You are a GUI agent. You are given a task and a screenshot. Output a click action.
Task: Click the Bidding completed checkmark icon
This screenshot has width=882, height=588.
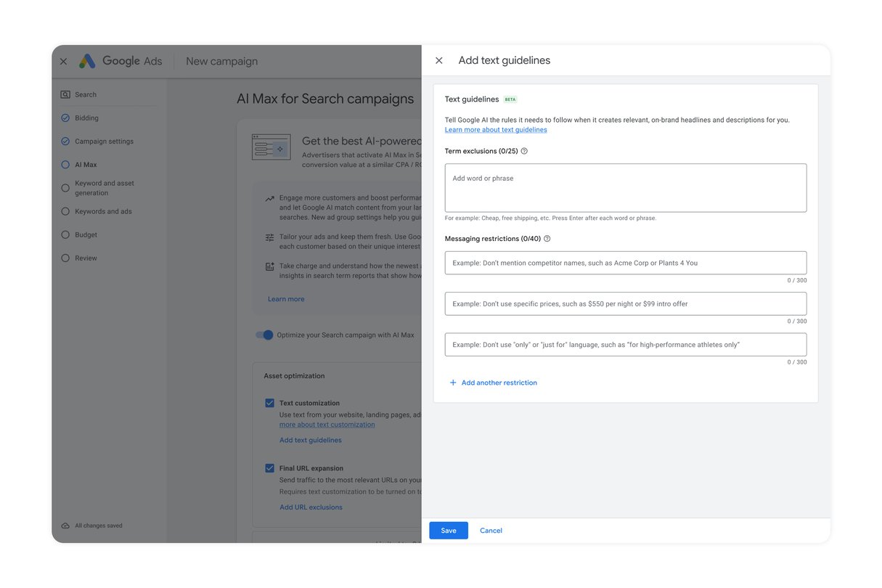(65, 117)
